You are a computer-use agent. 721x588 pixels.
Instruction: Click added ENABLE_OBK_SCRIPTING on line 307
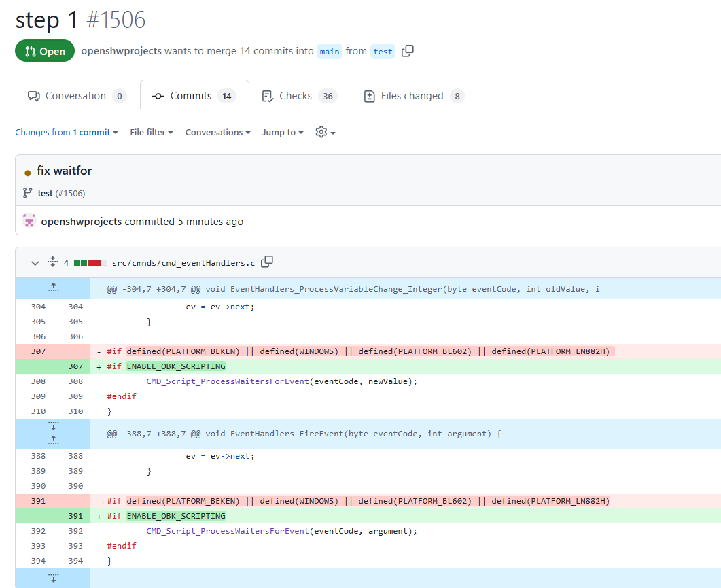(176, 366)
